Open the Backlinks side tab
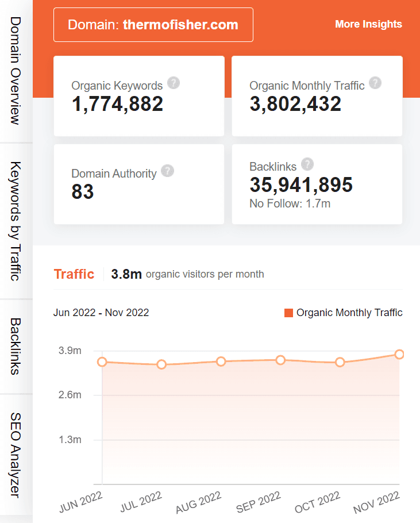 (x=16, y=347)
